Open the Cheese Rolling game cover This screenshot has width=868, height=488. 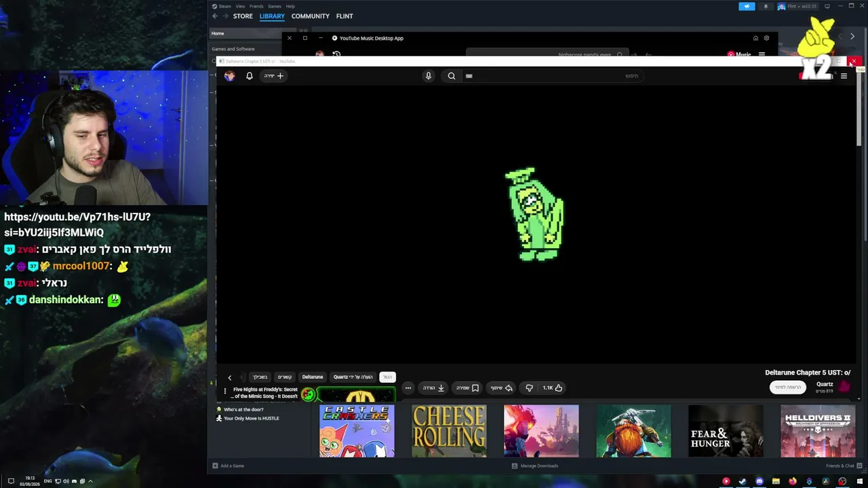(x=449, y=431)
